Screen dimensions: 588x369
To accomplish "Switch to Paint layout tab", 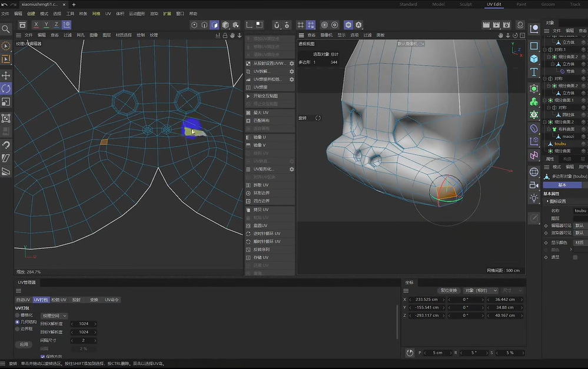I will click(x=521, y=4).
